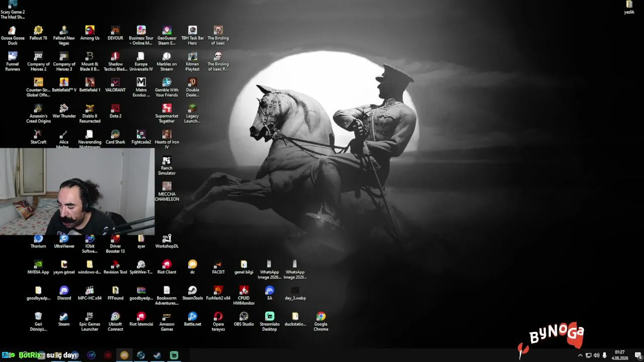Select the Funnel Runners desktop icon
This screenshot has width=644, height=362.
[x=13, y=61]
